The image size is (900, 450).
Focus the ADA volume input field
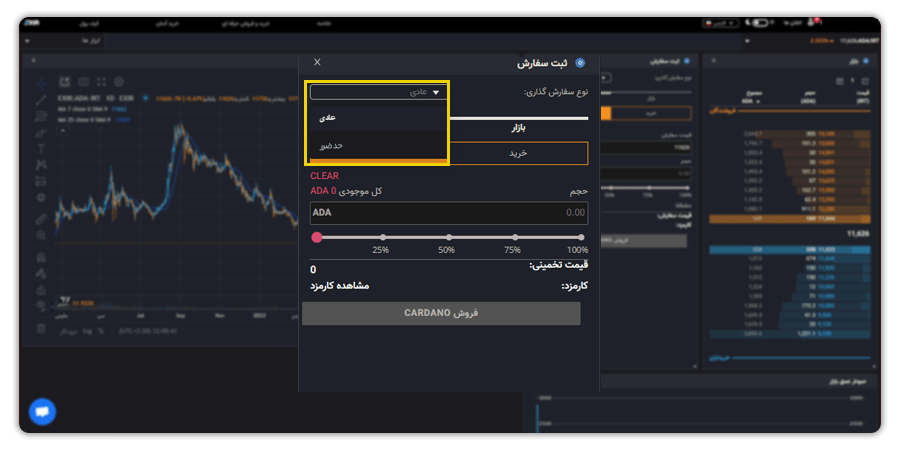(x=449, y=213)
